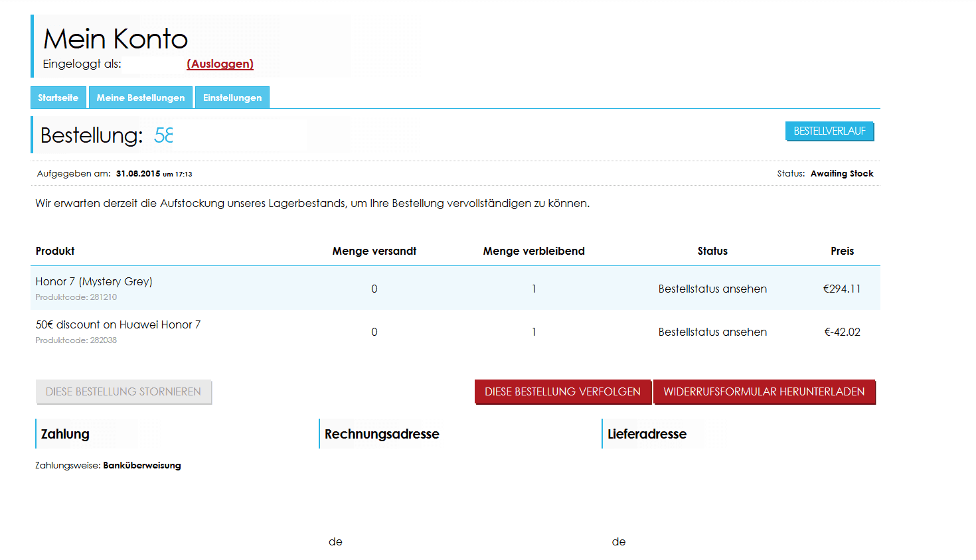The width and height of the screenshot is (976, 560).
Task: Click the Lagerbestand restocking notice text
Action: [x=312, y=203]
